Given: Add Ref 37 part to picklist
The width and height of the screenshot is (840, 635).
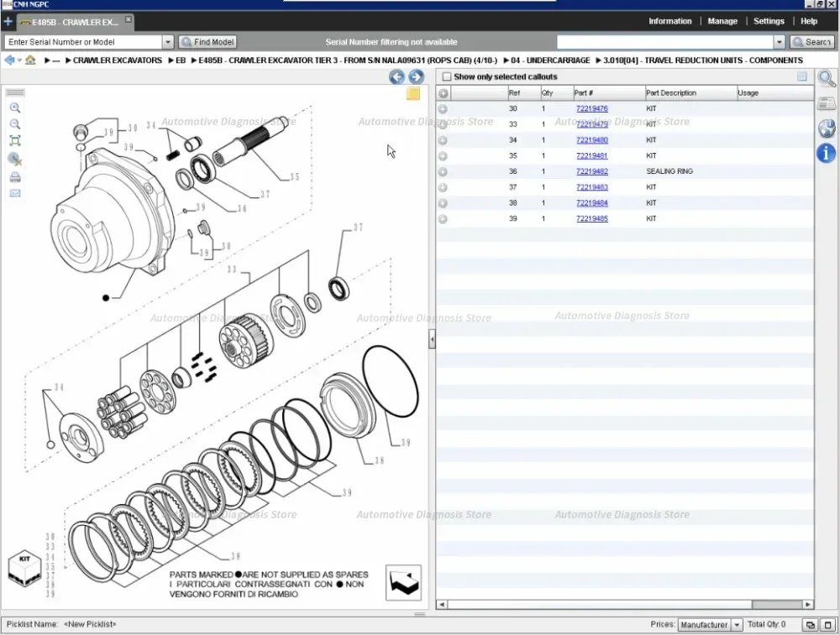Looking at the screenshot, I should coord(443,187).
